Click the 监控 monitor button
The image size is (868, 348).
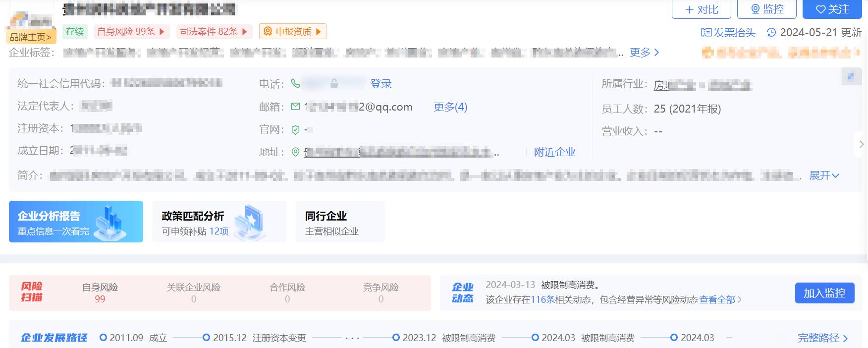coord(767,9)
